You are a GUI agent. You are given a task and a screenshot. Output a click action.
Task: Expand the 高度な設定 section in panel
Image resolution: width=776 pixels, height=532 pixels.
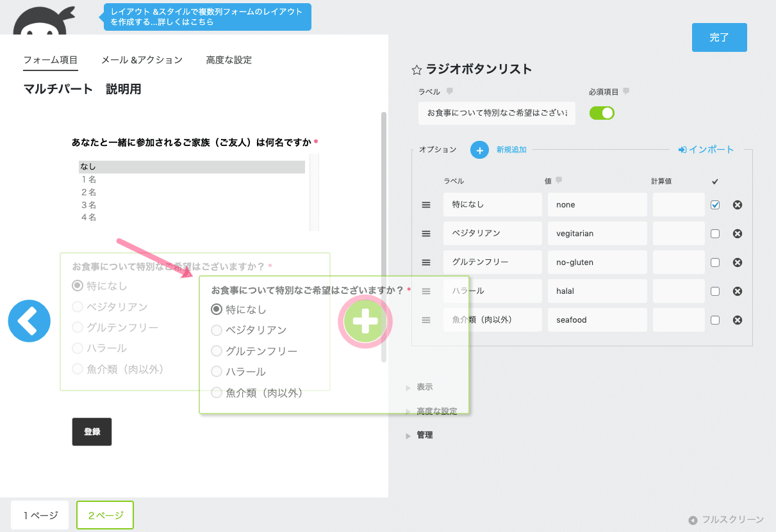pos(436,411)
